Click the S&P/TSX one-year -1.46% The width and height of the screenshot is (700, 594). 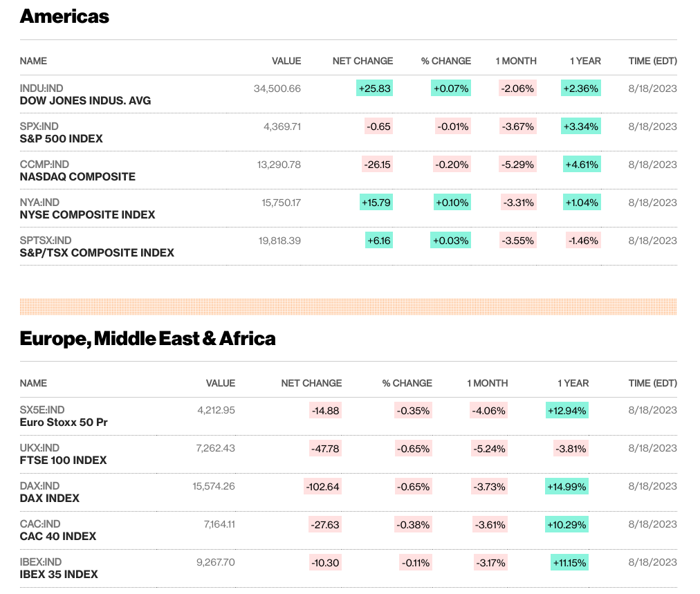(x=583, y=240)
